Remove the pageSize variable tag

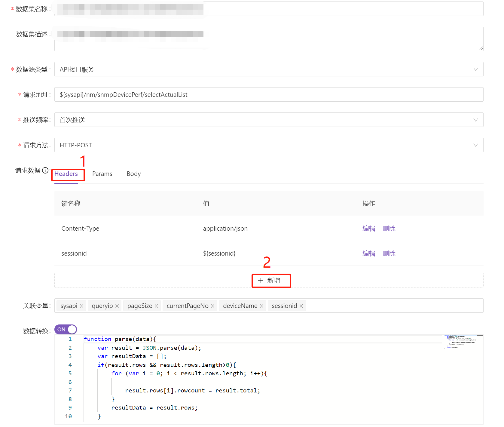(156, 306)
